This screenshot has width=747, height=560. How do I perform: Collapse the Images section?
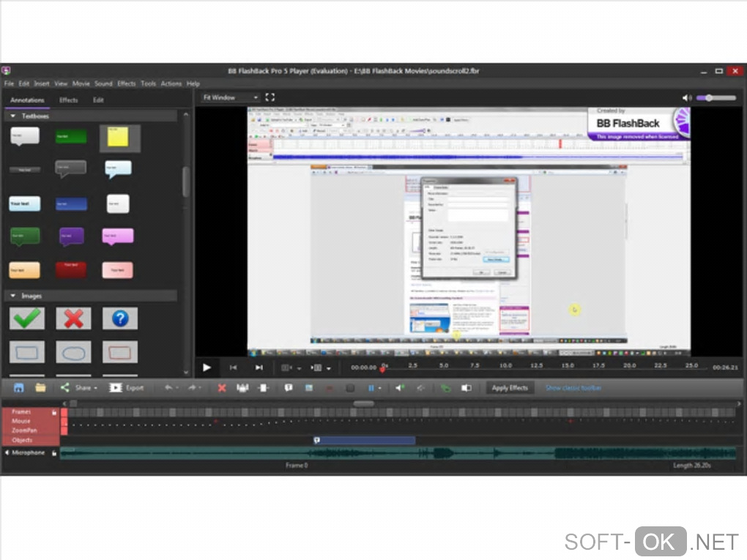(x=13, y=296)
